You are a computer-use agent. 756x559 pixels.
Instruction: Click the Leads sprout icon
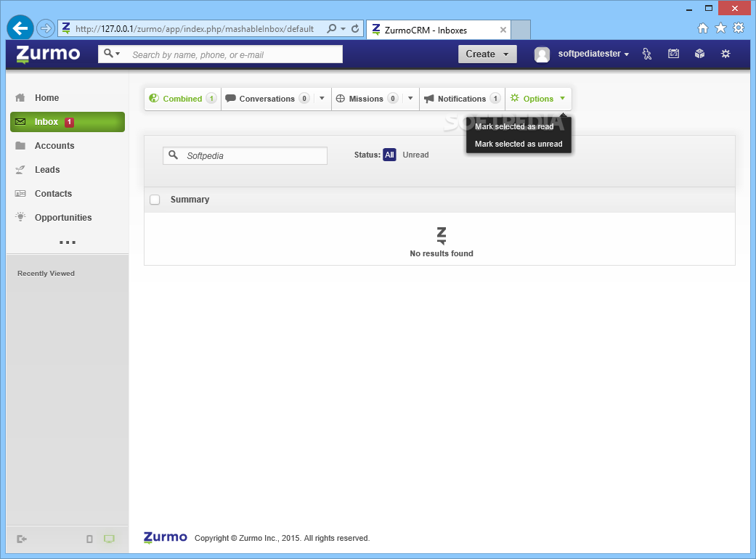[x=20, y=170]
